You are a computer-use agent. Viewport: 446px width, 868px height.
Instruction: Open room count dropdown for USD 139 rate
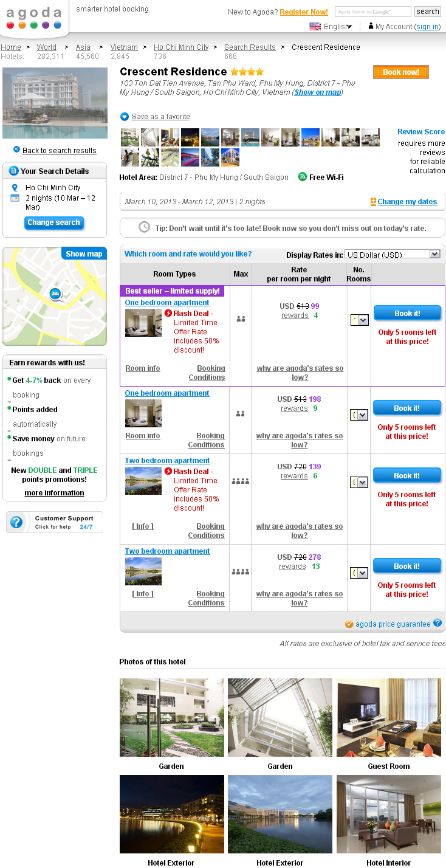360,482
